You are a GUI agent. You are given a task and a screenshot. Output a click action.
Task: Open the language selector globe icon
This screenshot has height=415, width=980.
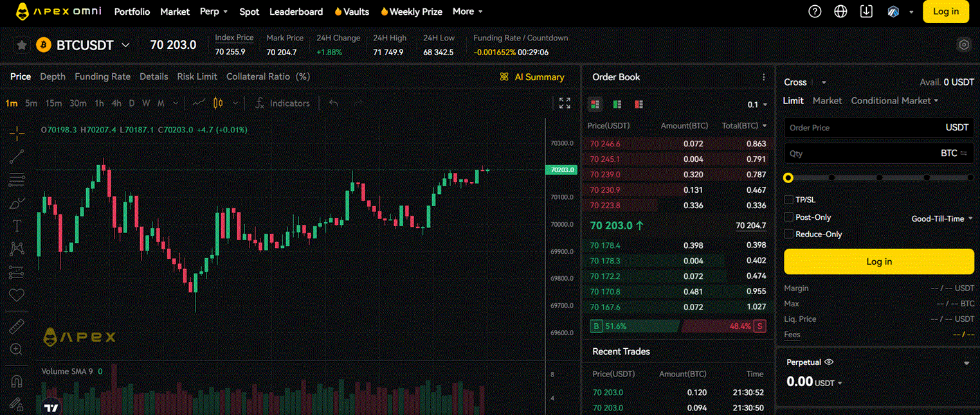840,11
